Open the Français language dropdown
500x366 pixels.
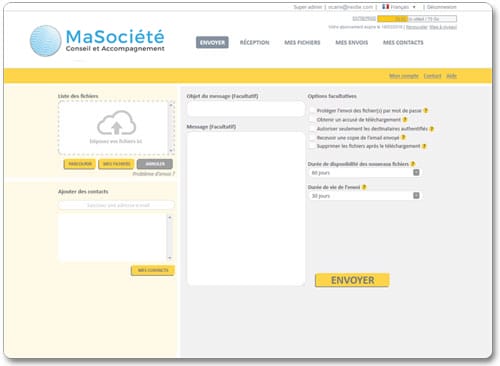pyautogui.click(x=403, y=7)
